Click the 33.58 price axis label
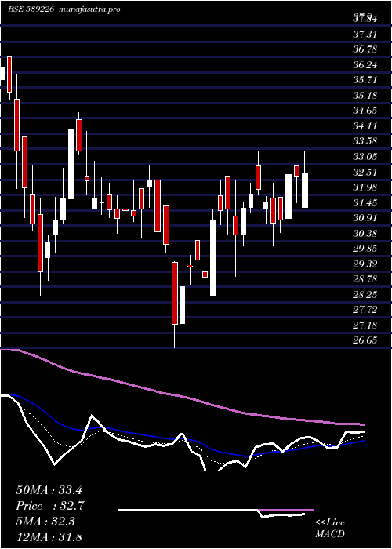 click(365, 141)
